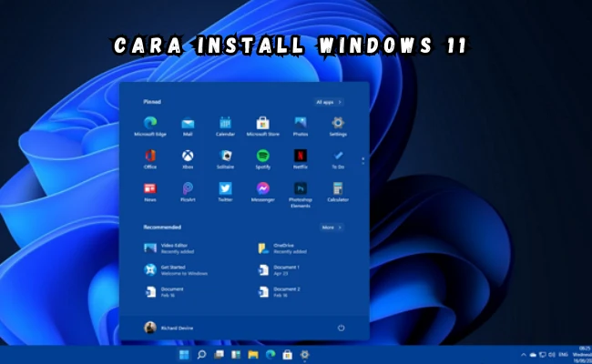
Task: Open Document 1 from Recommended
Action: pos(280,270)
